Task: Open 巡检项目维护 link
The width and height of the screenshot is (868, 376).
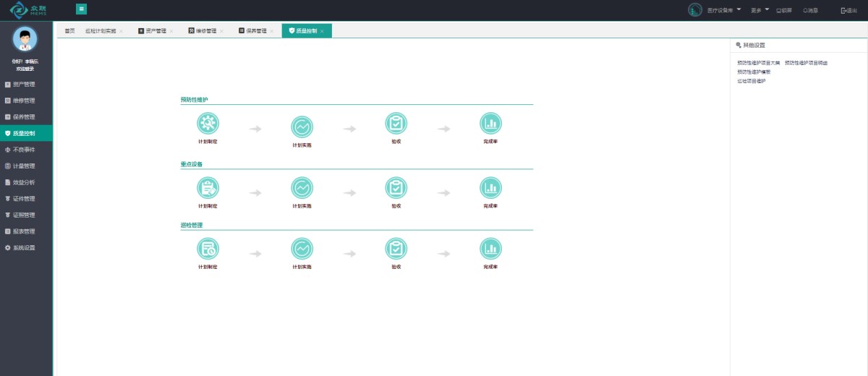Action: [751, 81]
